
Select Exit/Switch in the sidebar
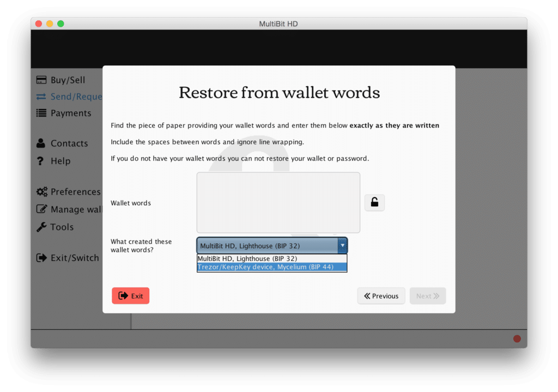coord(68,258)
